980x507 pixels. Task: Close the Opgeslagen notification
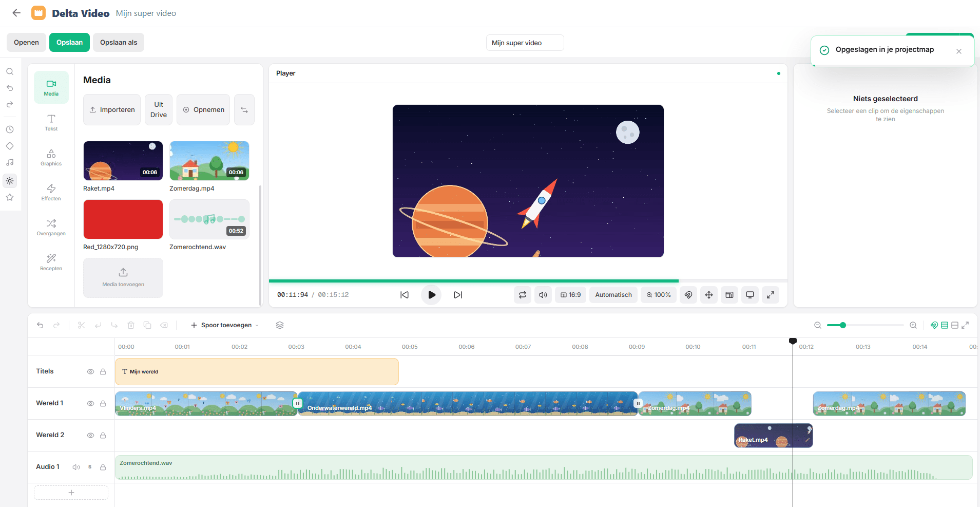point(959,51)
